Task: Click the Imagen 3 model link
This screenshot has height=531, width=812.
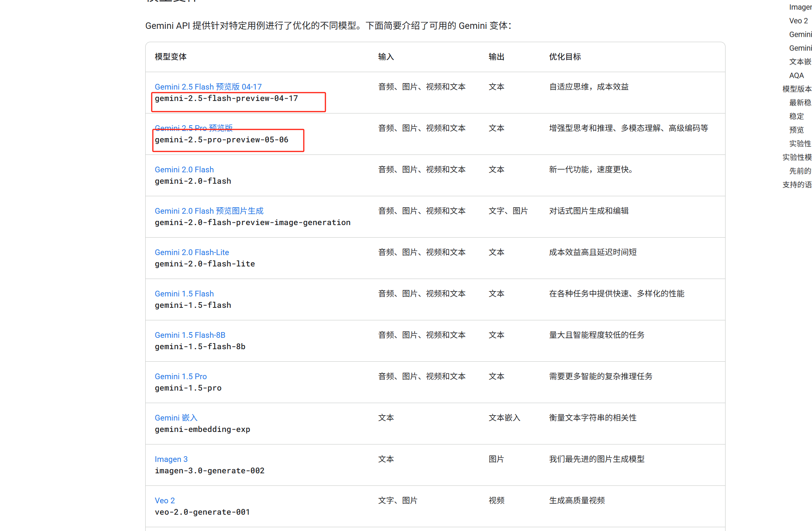Action: pyautogui.click(x=171, y=459)
